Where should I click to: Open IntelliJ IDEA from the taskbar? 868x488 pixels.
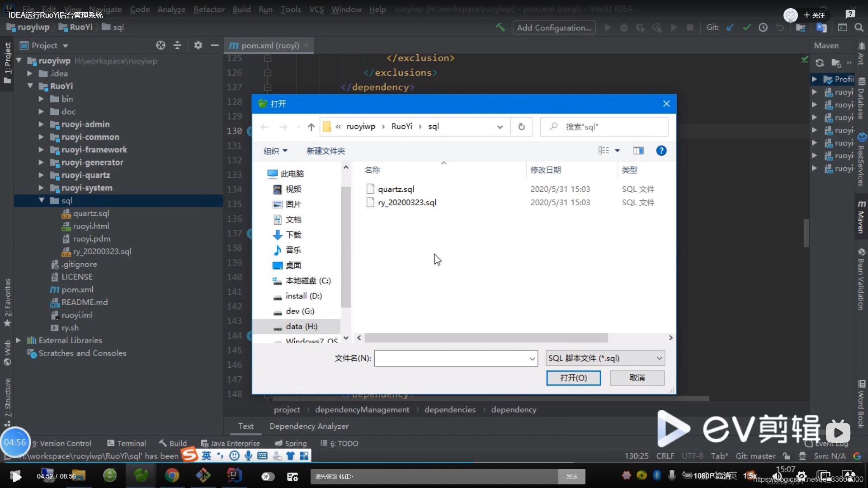pyautogui.click(x=234, y=475)
